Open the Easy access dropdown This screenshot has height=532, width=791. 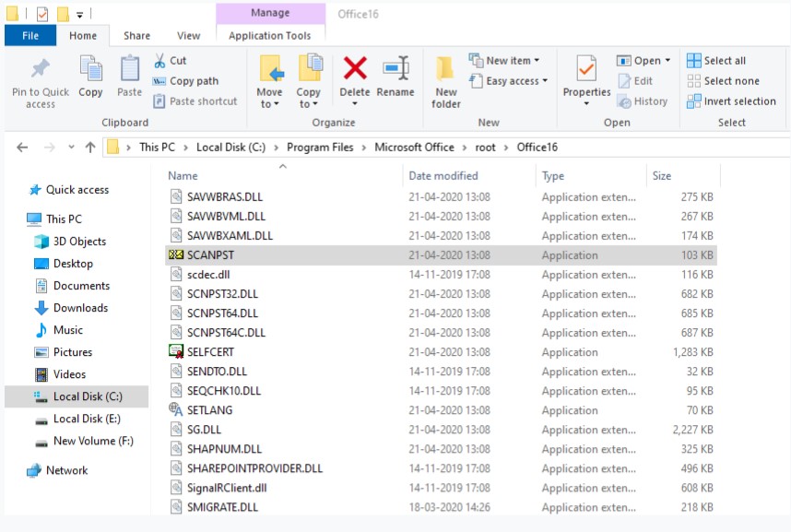tap(508, 81)
